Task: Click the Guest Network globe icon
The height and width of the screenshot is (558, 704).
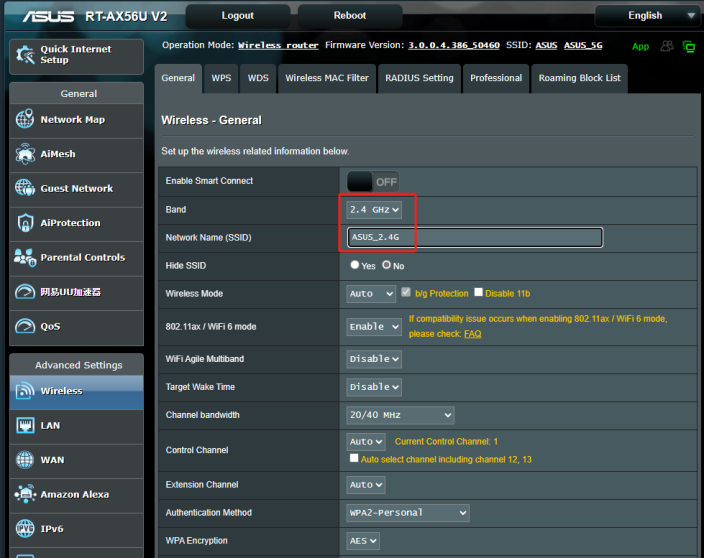Action: click(x=25, y=188)
